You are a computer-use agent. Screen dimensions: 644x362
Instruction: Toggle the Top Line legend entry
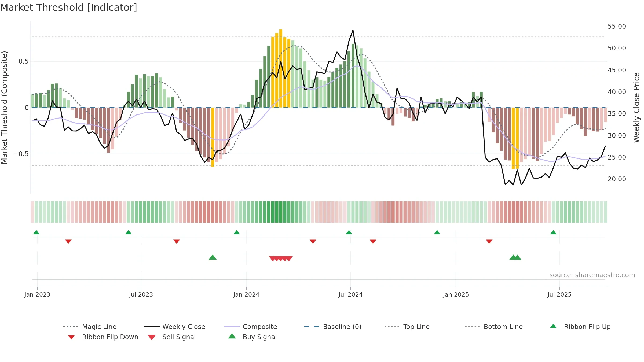[407, 327]
